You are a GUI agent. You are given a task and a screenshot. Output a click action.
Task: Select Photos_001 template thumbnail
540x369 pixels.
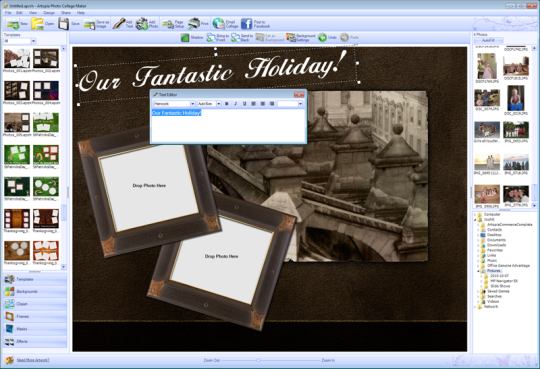(17, 59)
